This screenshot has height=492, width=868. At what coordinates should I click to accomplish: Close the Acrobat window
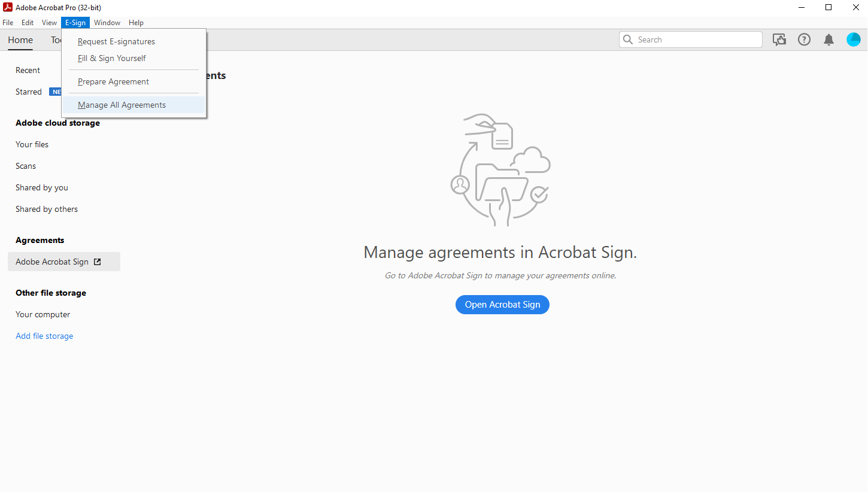856,7
